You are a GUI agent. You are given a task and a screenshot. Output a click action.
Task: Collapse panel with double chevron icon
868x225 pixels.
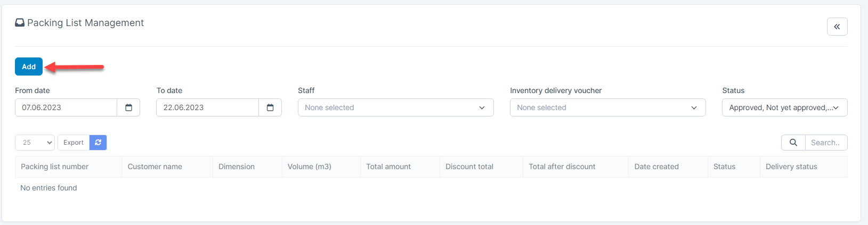[837, 27]
